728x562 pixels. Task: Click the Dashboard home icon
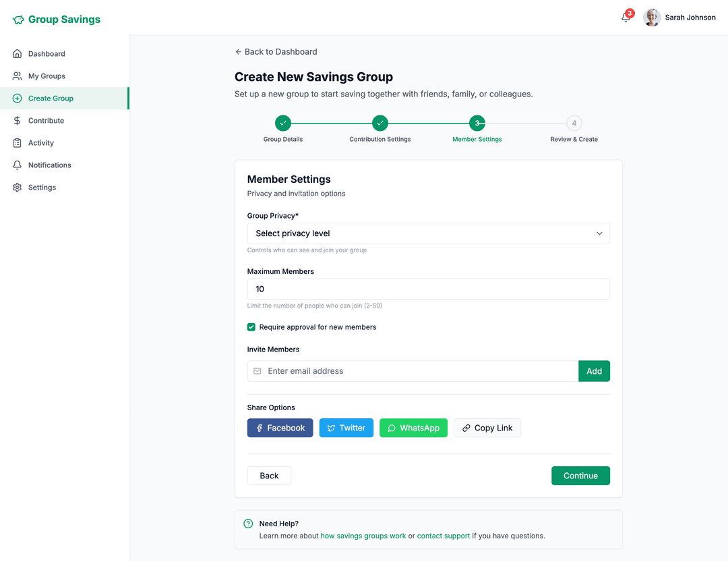point(18,54)
